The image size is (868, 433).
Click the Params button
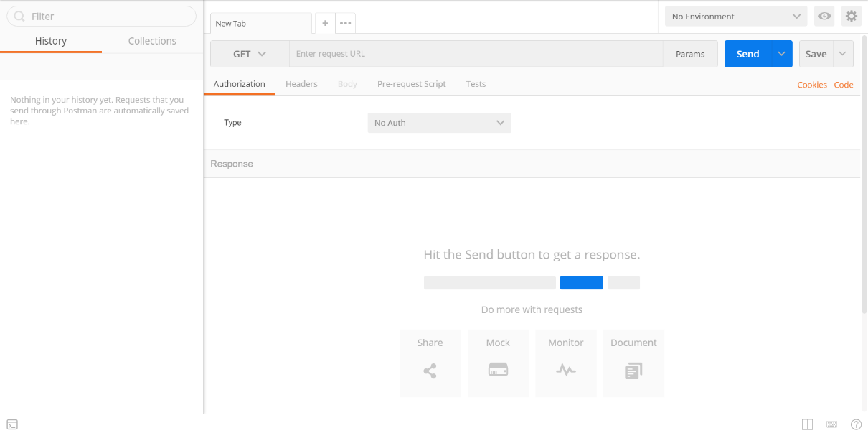(x=690, y=54)
